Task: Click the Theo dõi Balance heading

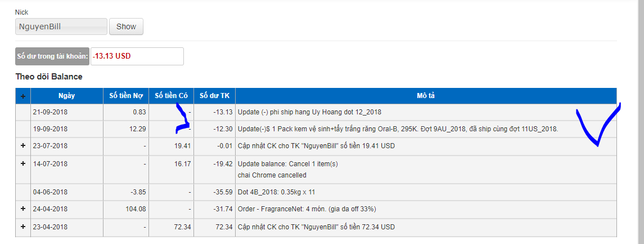Action: point(49,76)
